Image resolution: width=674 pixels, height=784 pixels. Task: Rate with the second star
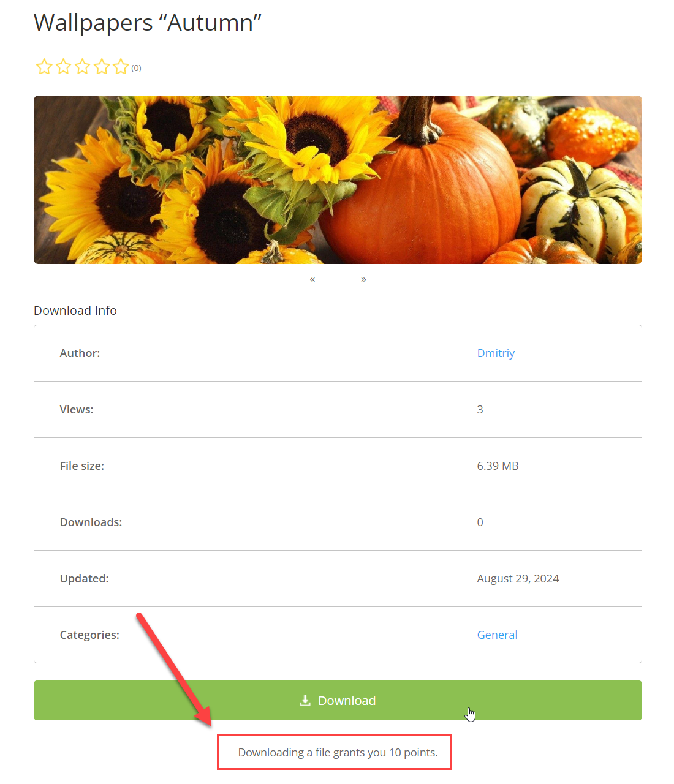tap(63, 67)
